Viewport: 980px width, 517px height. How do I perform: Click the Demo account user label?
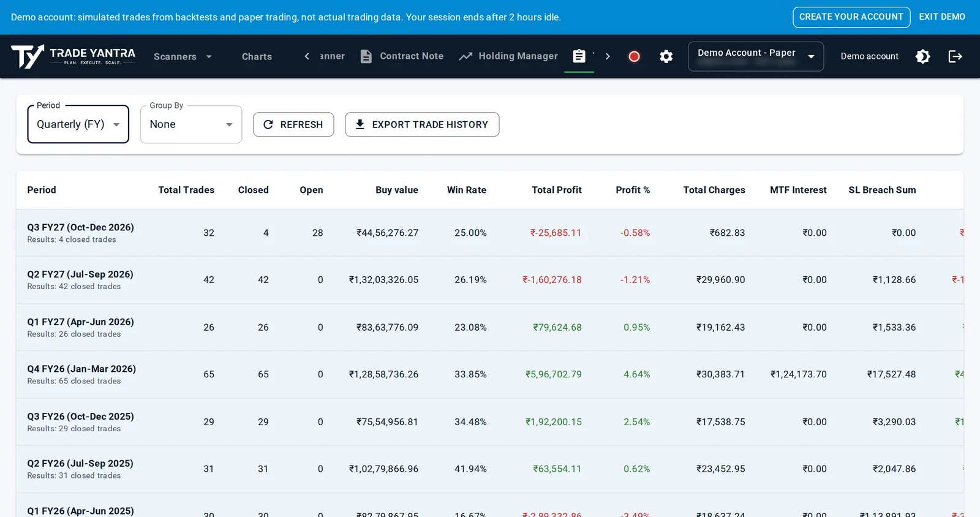click(x=869, y=56)
